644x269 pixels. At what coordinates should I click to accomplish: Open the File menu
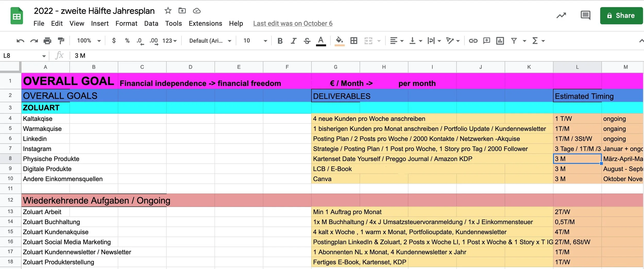[39, 23]
